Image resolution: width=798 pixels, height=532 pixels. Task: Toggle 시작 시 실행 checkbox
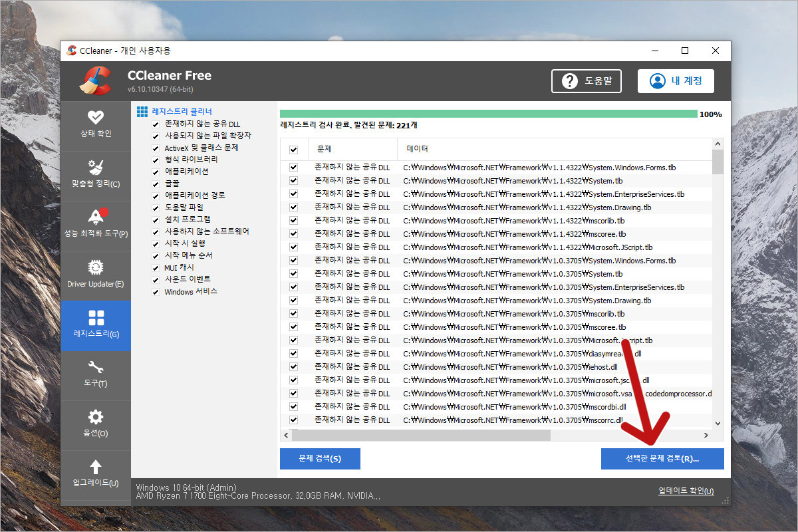click(156, 244)
